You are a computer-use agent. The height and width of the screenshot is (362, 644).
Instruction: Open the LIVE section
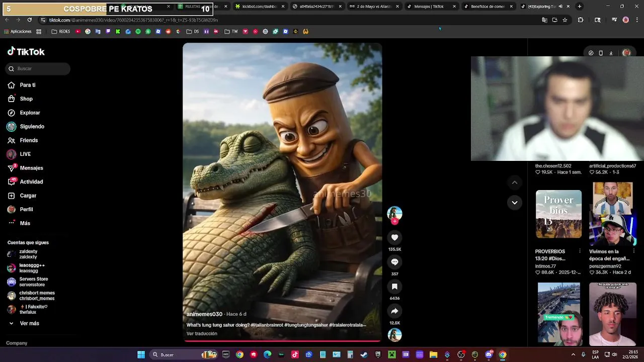19,154
